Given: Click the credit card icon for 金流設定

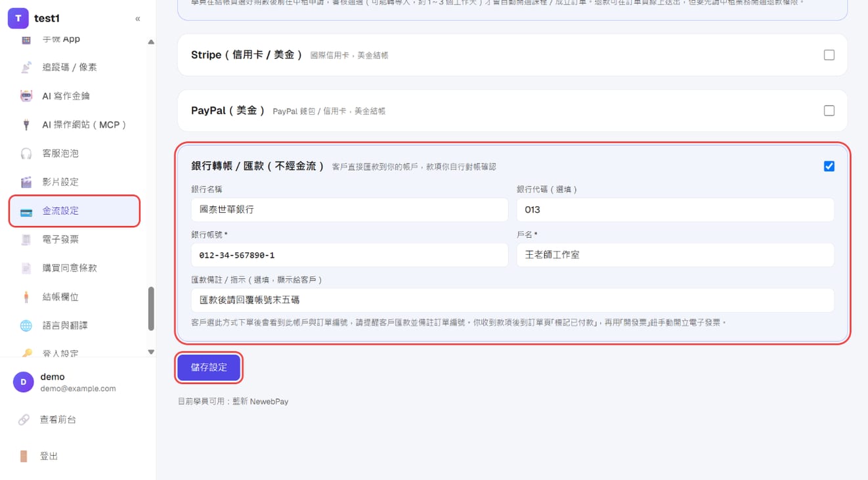Looking at the screenshot, I should [x=26, y=211].
